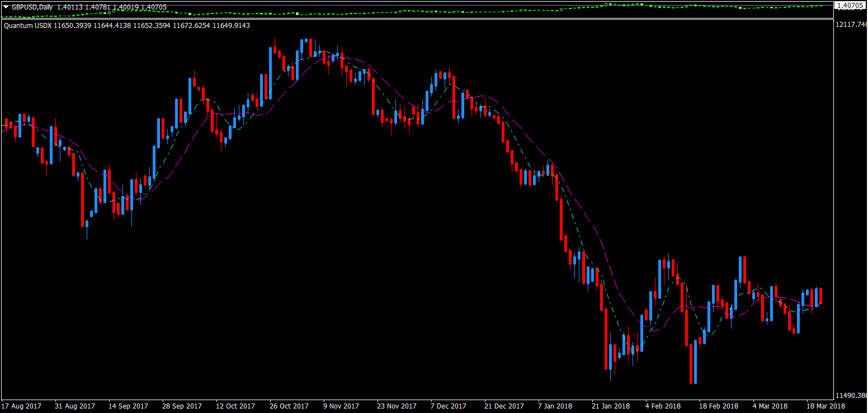Click the 17 Aug 2017 date label
868x413 pixels.
pos(22,406)
